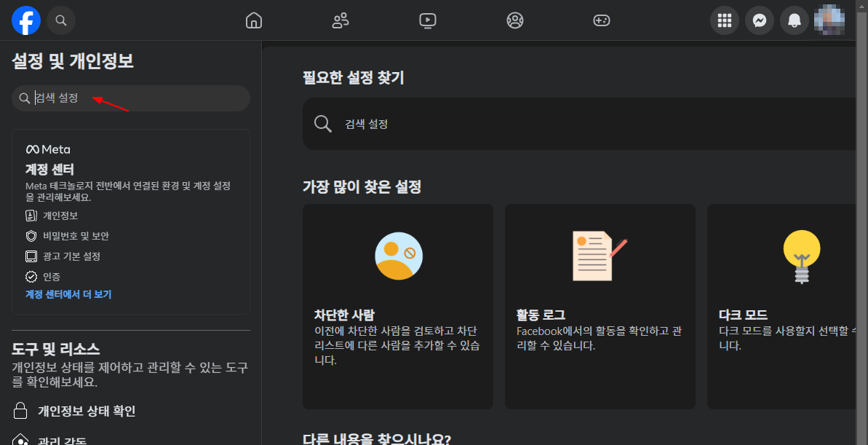The height and width of the screenshot is (445, 868).
Task: Open the Groups icon tab
Action: pos(515,20)
